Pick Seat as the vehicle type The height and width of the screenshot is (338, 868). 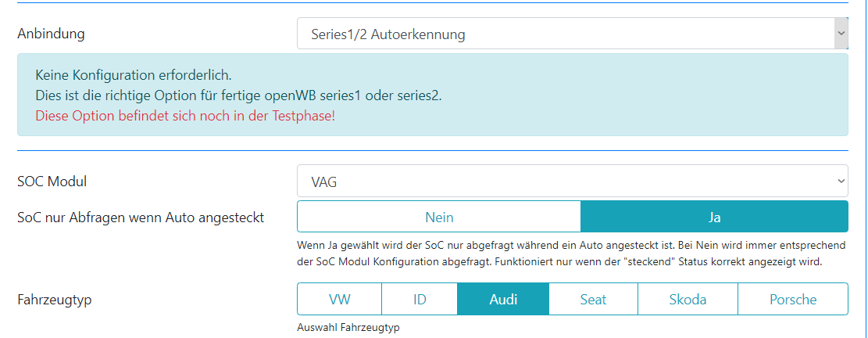[x=593, y=299]
